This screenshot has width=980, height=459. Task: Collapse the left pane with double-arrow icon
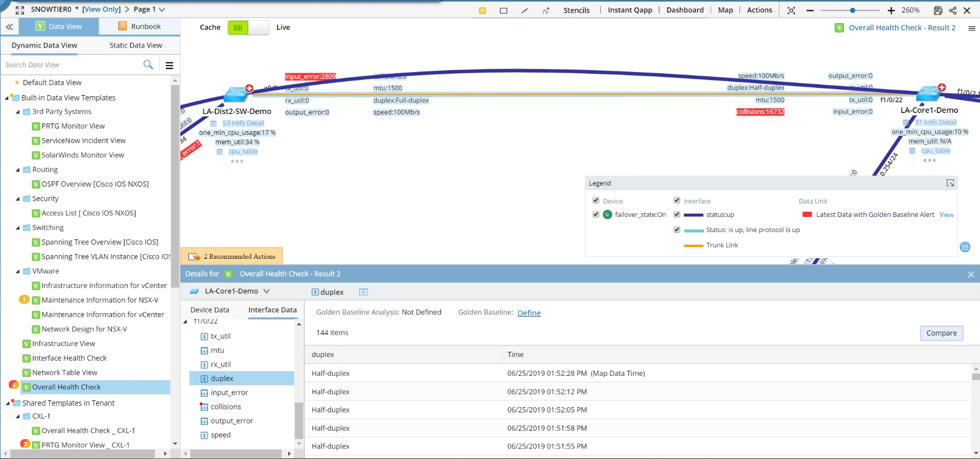coord(9,27)
